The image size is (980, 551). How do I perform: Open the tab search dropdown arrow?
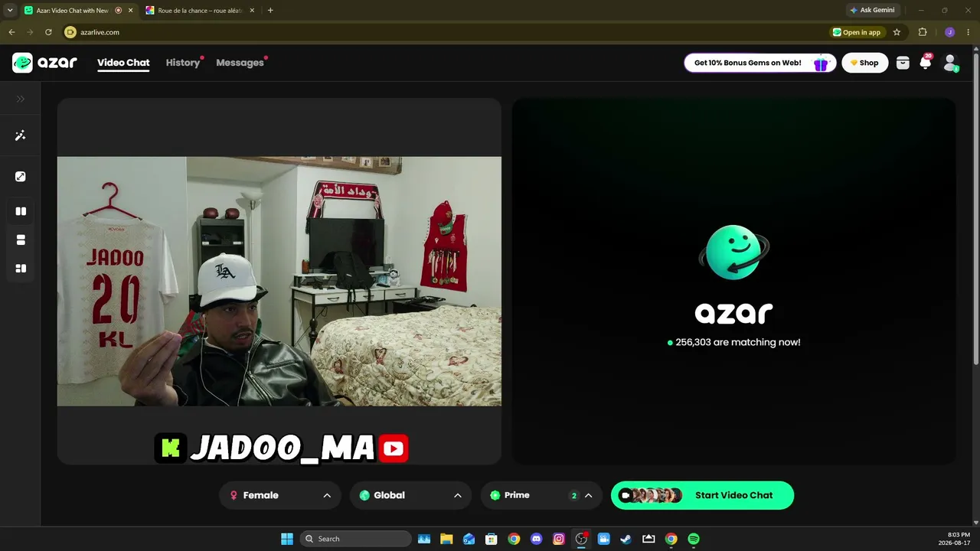click(x=10, y=11)
